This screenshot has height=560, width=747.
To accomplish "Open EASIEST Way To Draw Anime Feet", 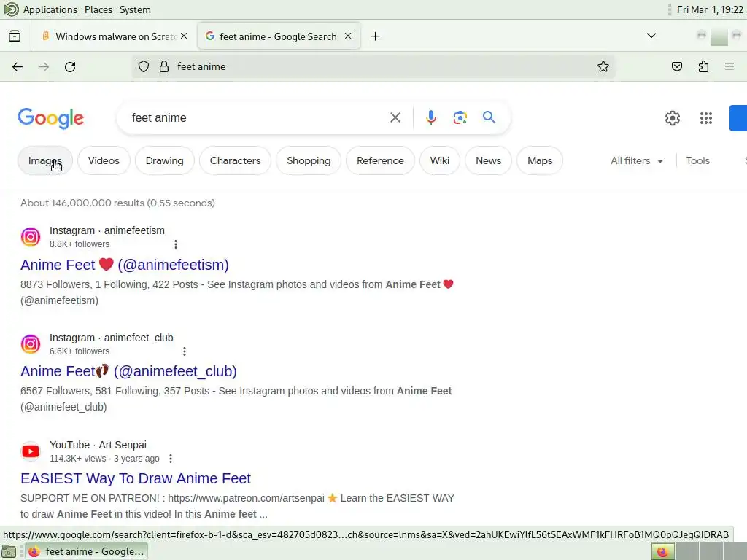I will pos(135,478).
